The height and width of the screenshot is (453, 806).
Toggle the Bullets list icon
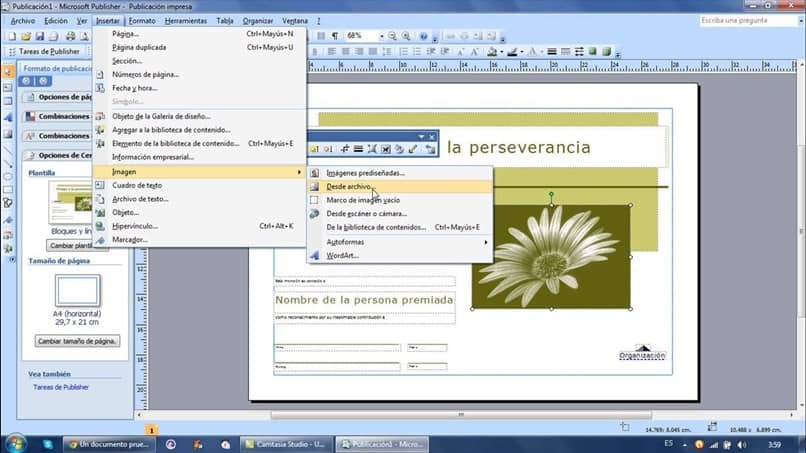417,51
